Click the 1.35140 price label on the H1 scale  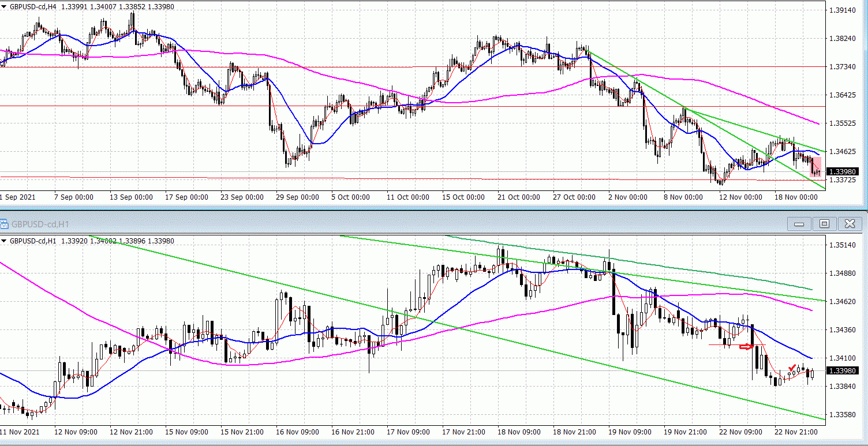(x=843, y=245)
